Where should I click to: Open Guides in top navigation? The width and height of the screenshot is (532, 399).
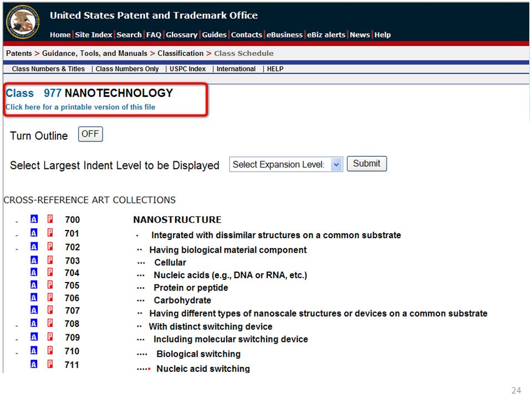(214, 34)
